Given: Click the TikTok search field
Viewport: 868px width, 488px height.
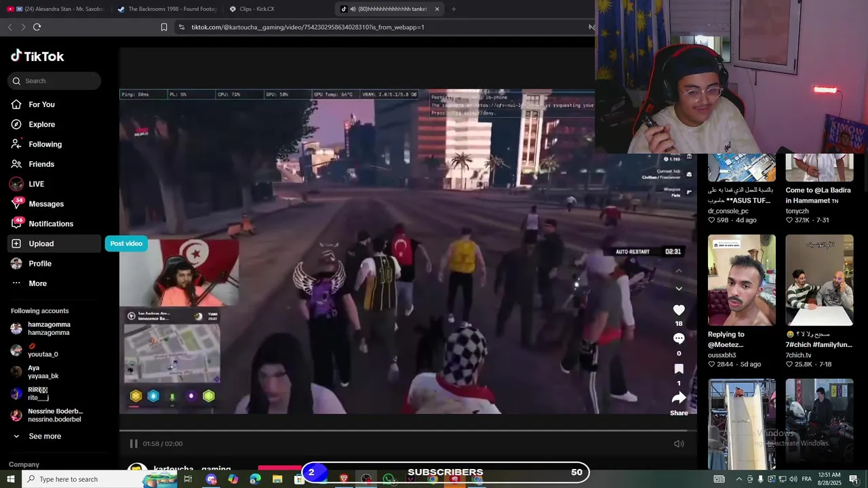Looking at the screenshot, I should (x=54, y=81).
